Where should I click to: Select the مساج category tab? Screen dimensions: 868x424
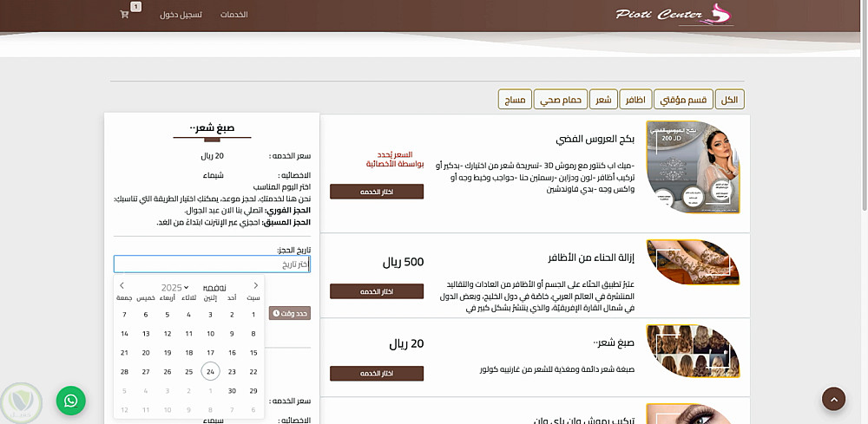[x=515, y=100]
